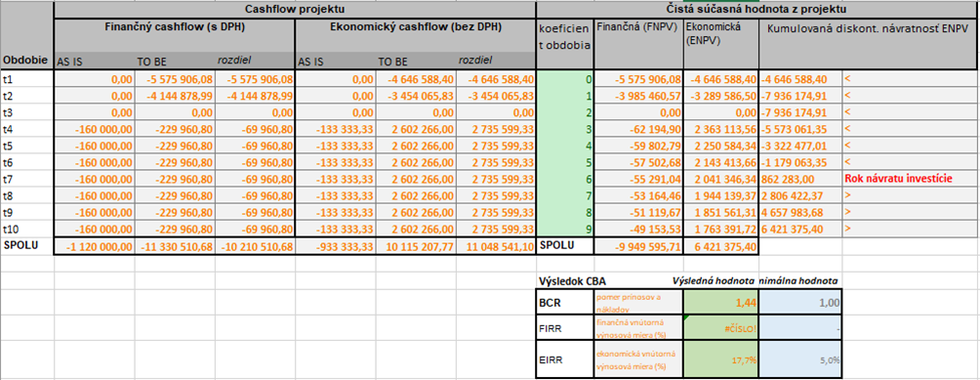Select ENPV cell 2 250 584,34
This screenshot has height=380, width=980.
tap(720, 146)
